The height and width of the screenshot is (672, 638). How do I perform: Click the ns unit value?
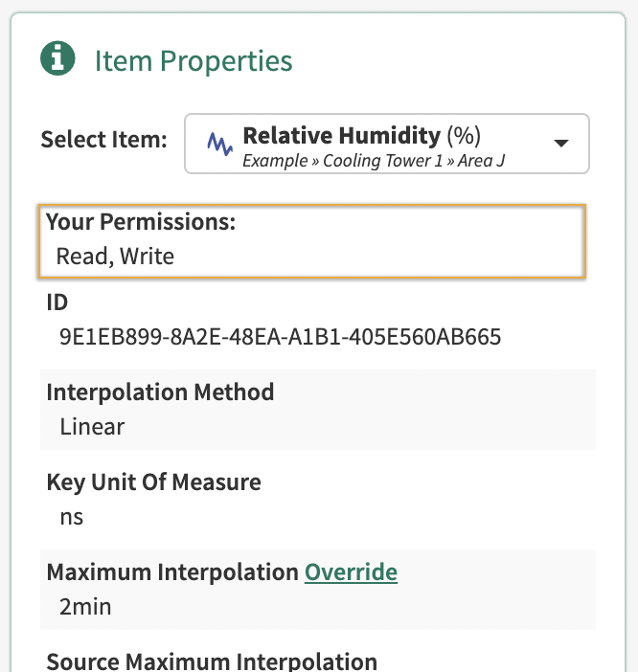(71, 517)
